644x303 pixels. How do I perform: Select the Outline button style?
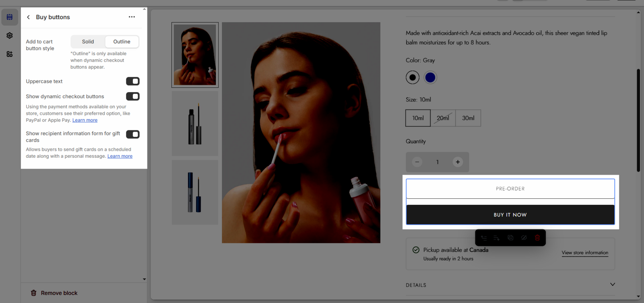[122, 42]
